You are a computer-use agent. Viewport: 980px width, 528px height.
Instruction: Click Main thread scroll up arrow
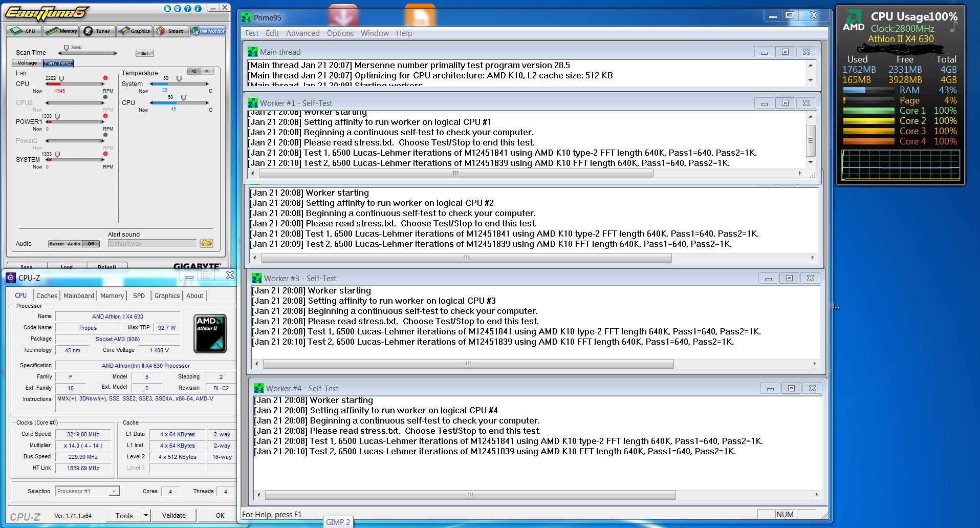[810, 65]
